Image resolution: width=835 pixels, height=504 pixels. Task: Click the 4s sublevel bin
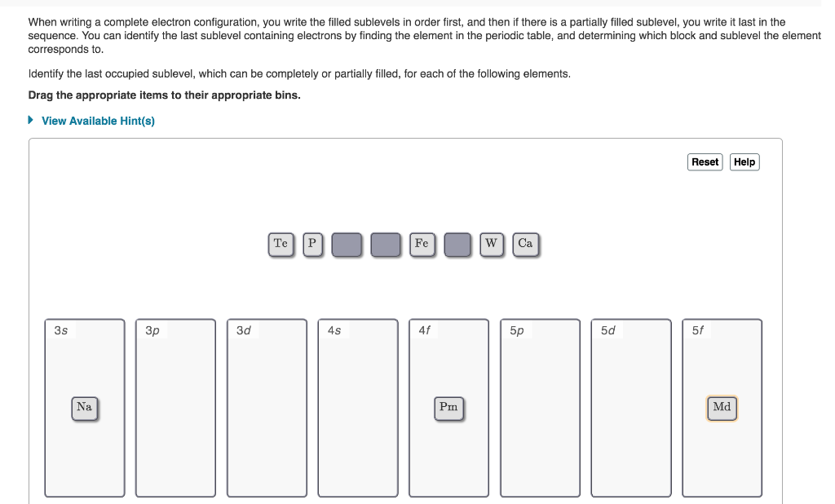pos(358,407)
